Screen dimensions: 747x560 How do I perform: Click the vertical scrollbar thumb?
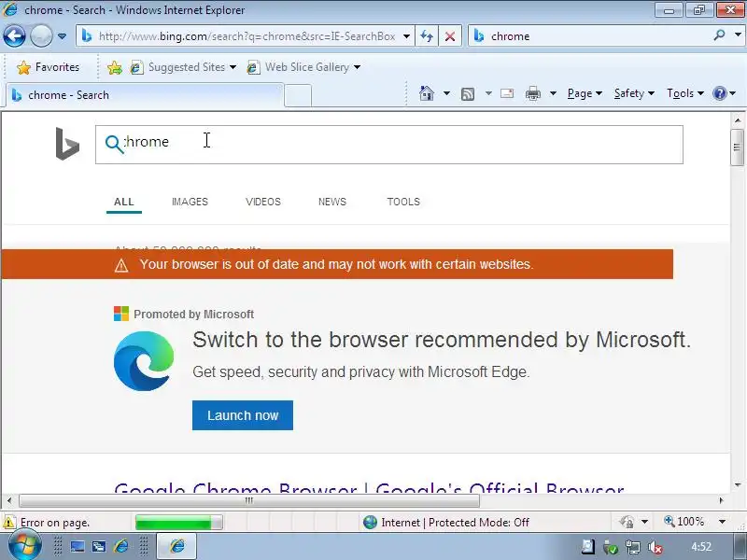coord(738,147)
